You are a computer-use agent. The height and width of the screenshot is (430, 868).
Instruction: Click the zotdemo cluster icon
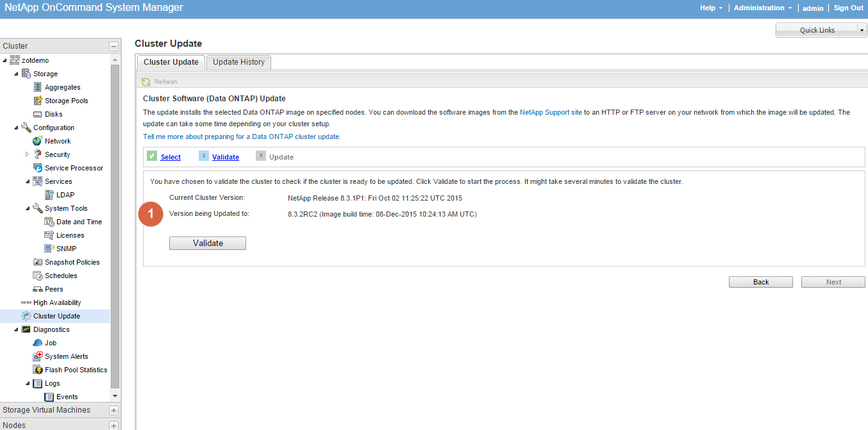coord(15,60)
